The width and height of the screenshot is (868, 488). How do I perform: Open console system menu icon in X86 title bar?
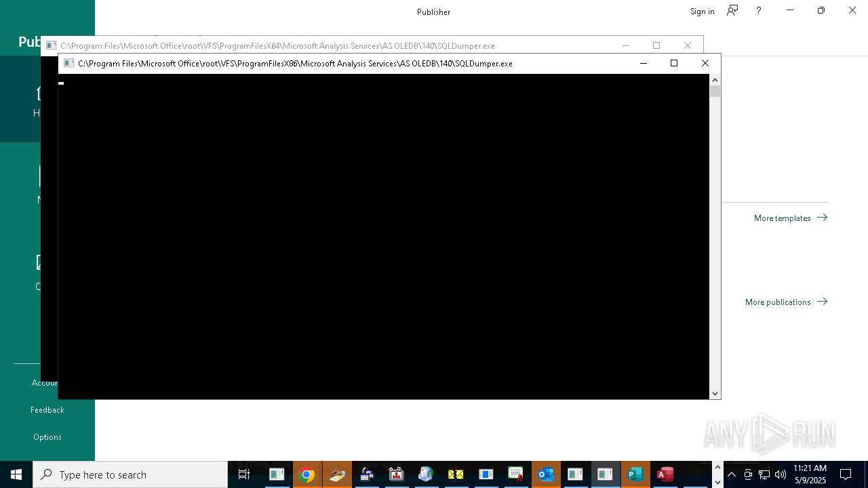(68, 63)
